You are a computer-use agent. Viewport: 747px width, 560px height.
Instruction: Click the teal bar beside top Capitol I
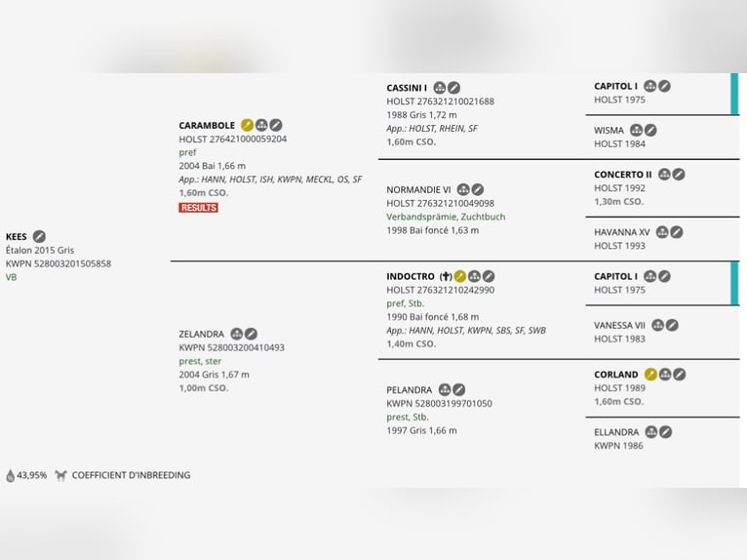point(734,94)
